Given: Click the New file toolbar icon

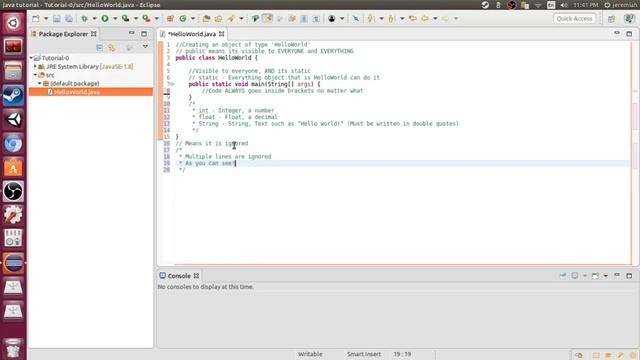Looking at the screenshot, I should click(36, 18).
